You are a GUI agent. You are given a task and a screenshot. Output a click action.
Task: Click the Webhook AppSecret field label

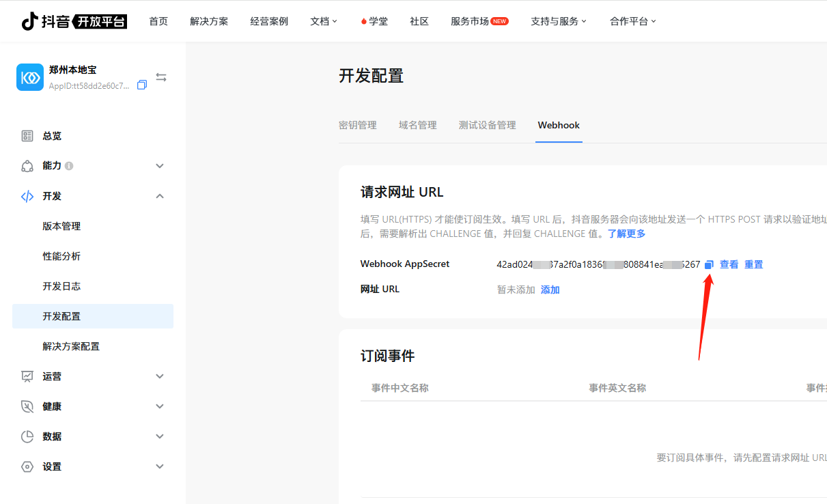pyautogui.click(x=405, y=264)
